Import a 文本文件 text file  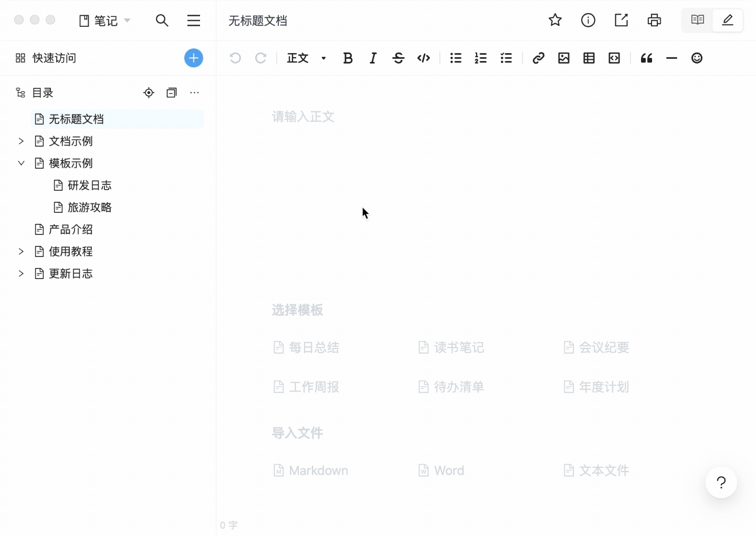596,470
